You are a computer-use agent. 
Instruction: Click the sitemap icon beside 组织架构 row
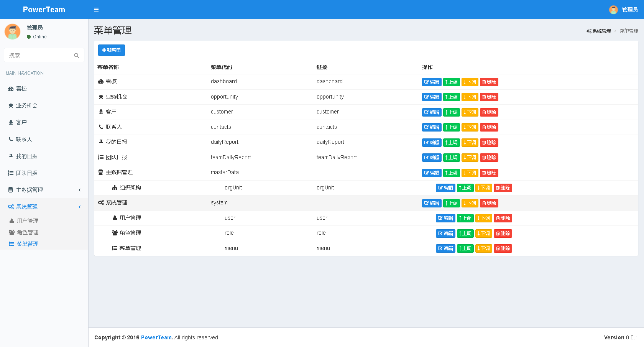click(114, 187)
